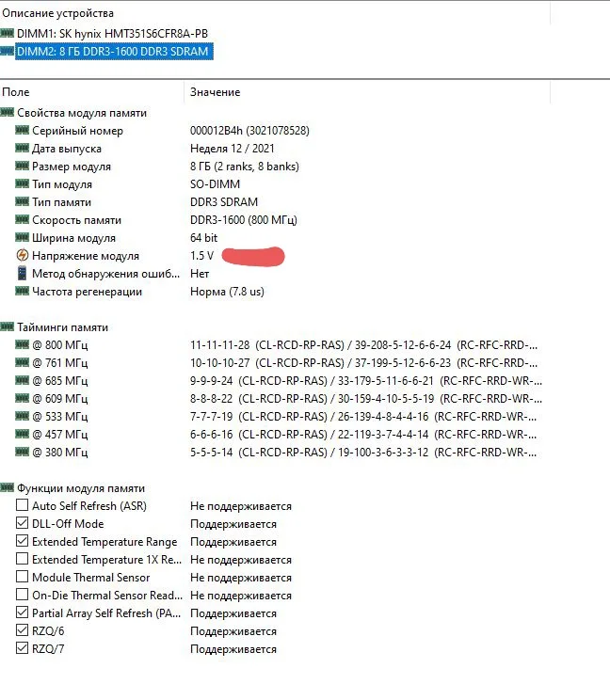The width and height of the screenshot is (610, 700).
Task: Toggle the Extended Temperature 1X Refresh checkbox
Action: point(22,559)
